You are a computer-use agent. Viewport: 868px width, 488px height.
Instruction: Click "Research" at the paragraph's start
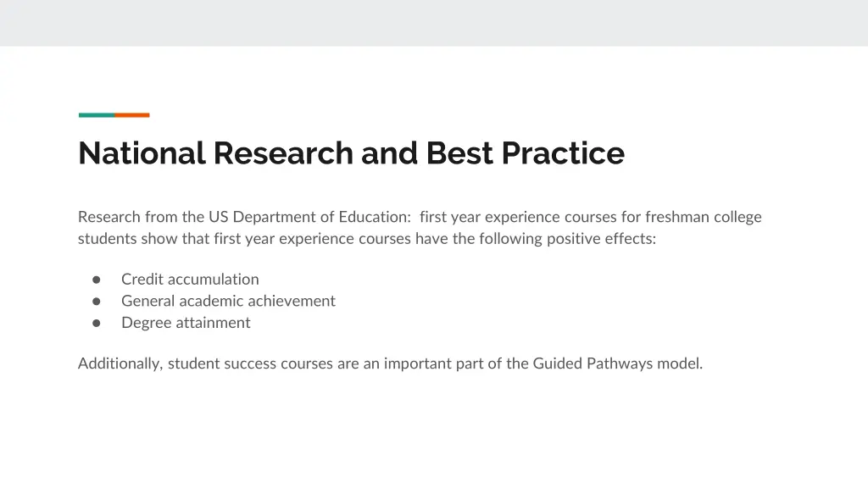(x=109, y=217)
